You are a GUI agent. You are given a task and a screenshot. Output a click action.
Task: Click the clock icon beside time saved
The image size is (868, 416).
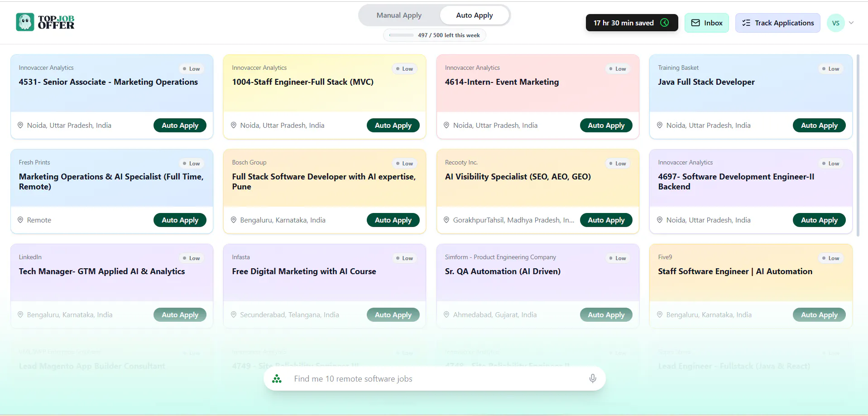tap(665, 23)
